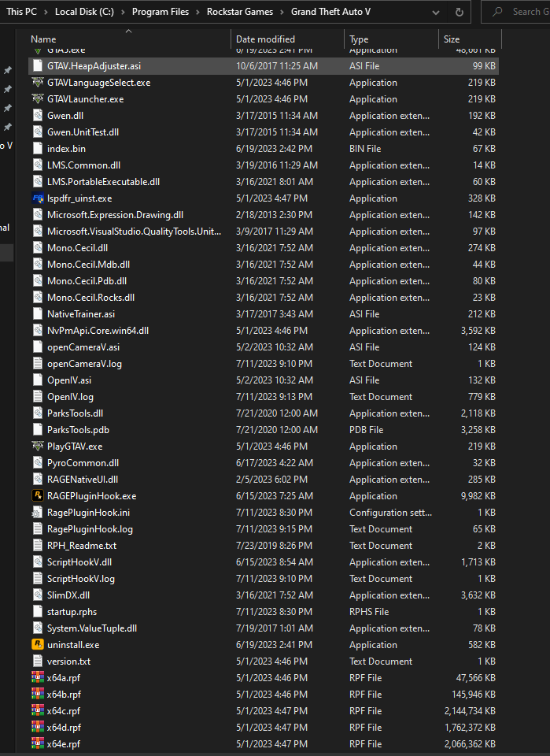Select the file NvPmApi.Core.win64.dll

[264, 330]
